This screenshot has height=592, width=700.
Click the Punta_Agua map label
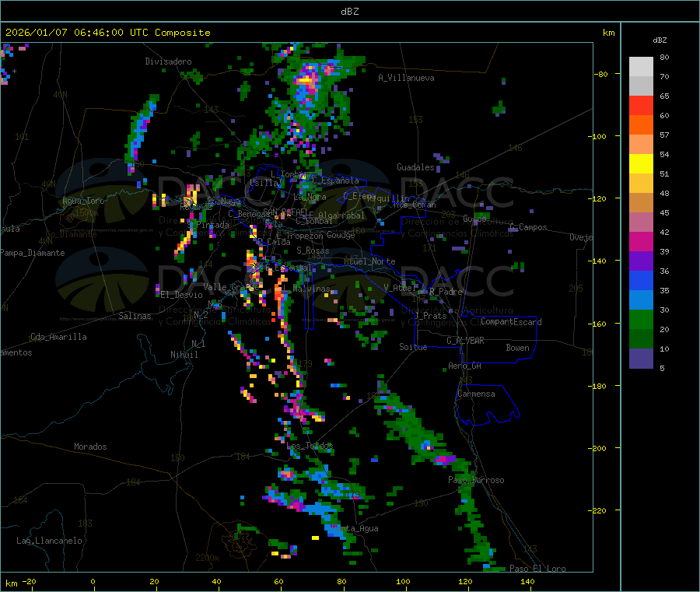click(x=355, y=528)
